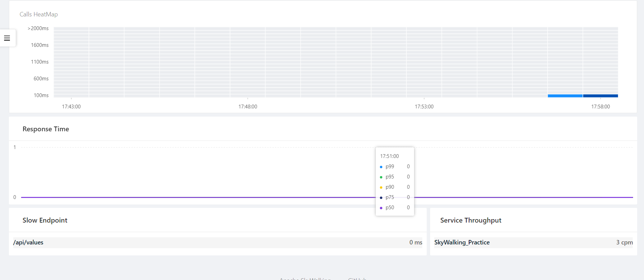Click the 17:43:00 time label
This screenshot has width=644, height=280.
pyautogui.click(x=71, y=107)
